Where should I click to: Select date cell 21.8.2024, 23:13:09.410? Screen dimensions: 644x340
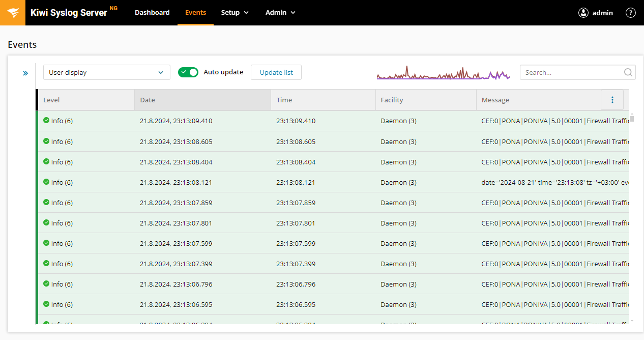click(x=176, y=121)
